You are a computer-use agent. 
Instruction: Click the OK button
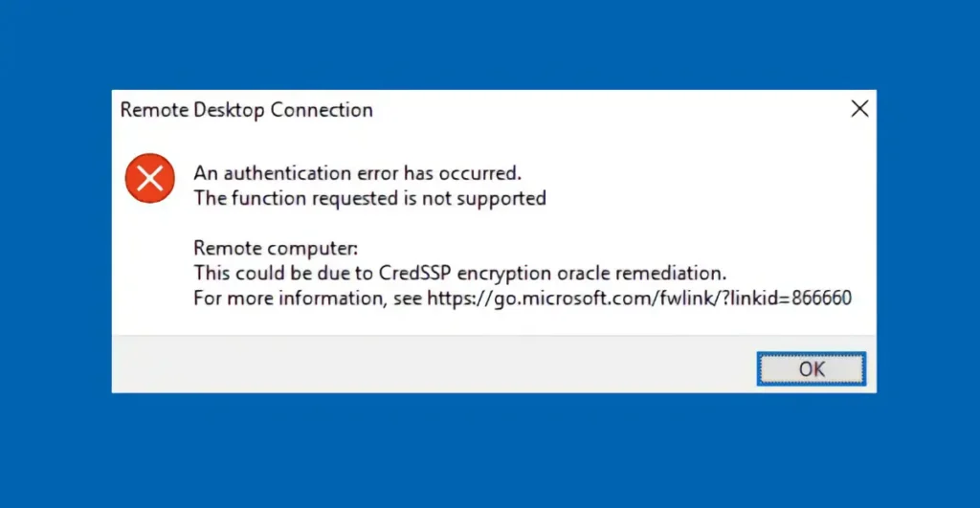point(811,368)
